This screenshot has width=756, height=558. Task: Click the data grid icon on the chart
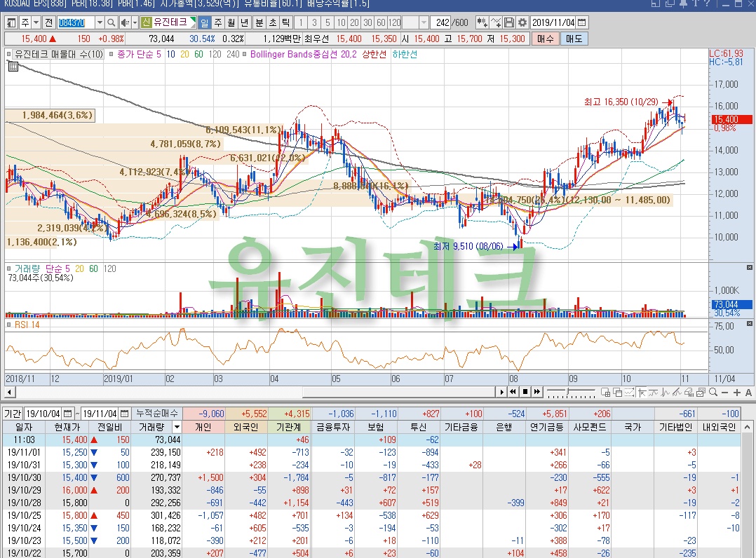pyautogui.click(x=13, y=67)
